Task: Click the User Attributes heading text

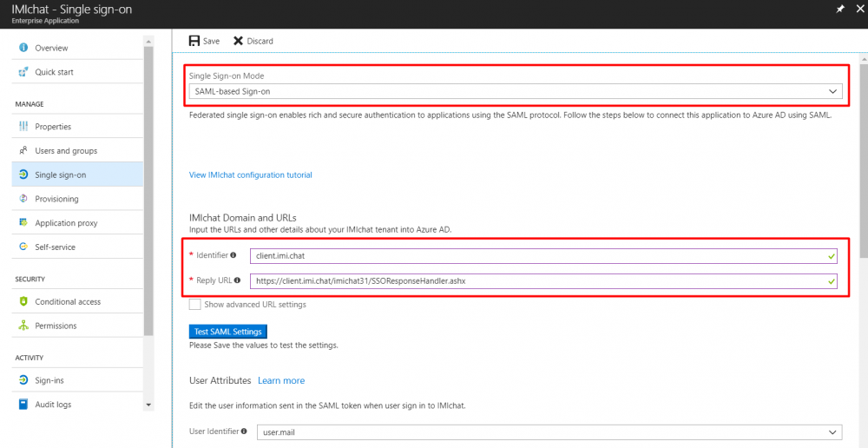Action: coord(220,380)
